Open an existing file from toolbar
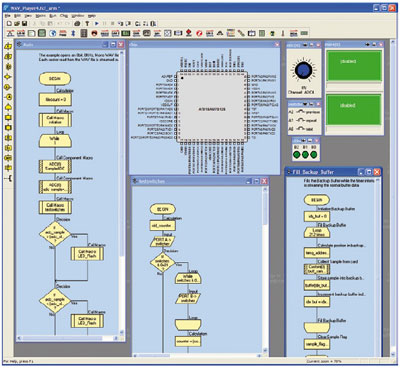 [17, 23]
